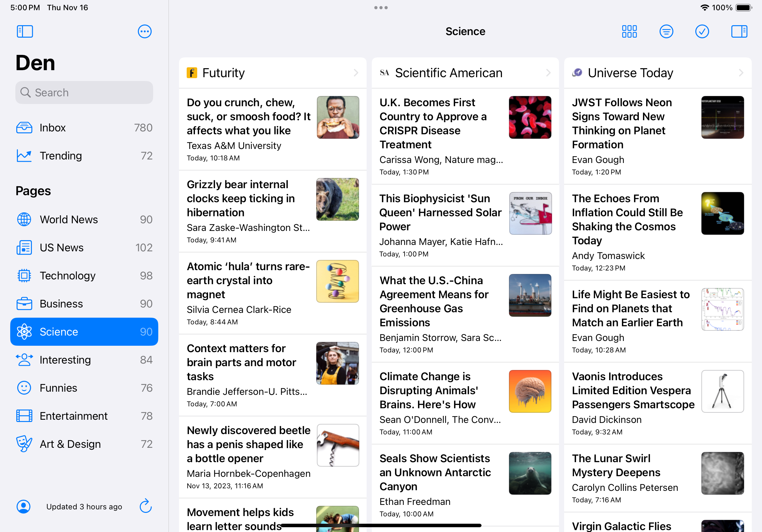Image resolution: width=762 pixels, height=532 pixels.
Task: Click the Technology chip icon
Action: 24,276
